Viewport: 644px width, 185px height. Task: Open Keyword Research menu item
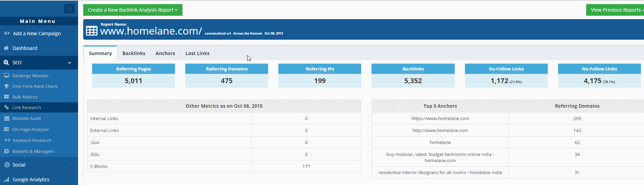[32, 140]
